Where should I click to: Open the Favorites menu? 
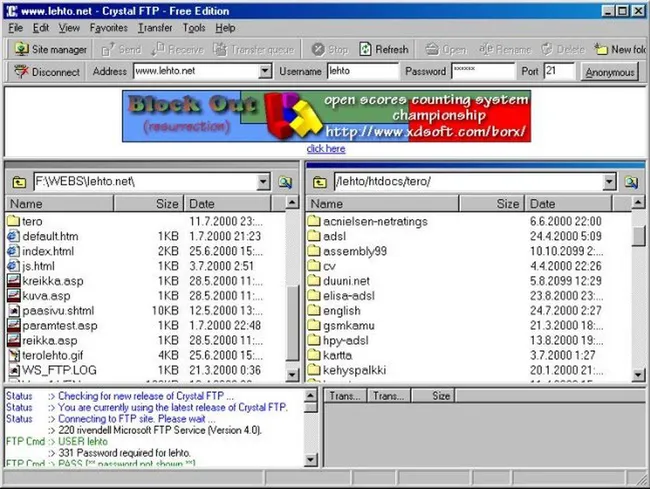tap(109, 28)
